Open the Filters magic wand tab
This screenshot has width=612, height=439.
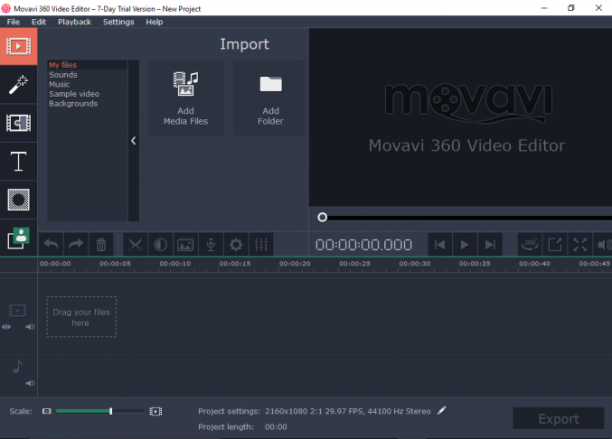click(x=18, y=84)
